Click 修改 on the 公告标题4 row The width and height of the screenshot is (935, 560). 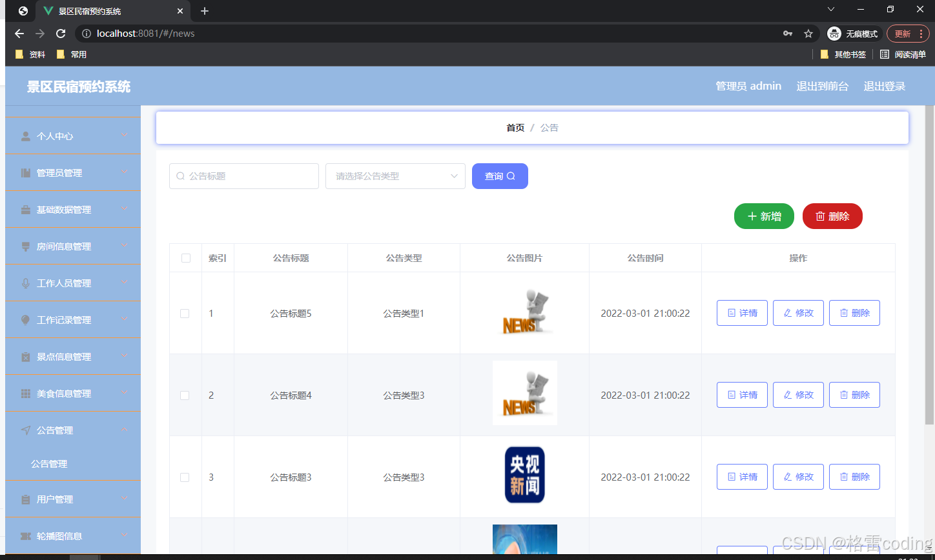[798, 394]
